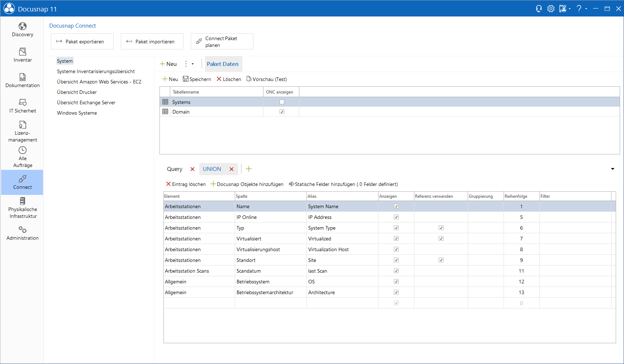
Task: Click the help question mark icon
Action: pyautogui.click(x=579, y=9)
